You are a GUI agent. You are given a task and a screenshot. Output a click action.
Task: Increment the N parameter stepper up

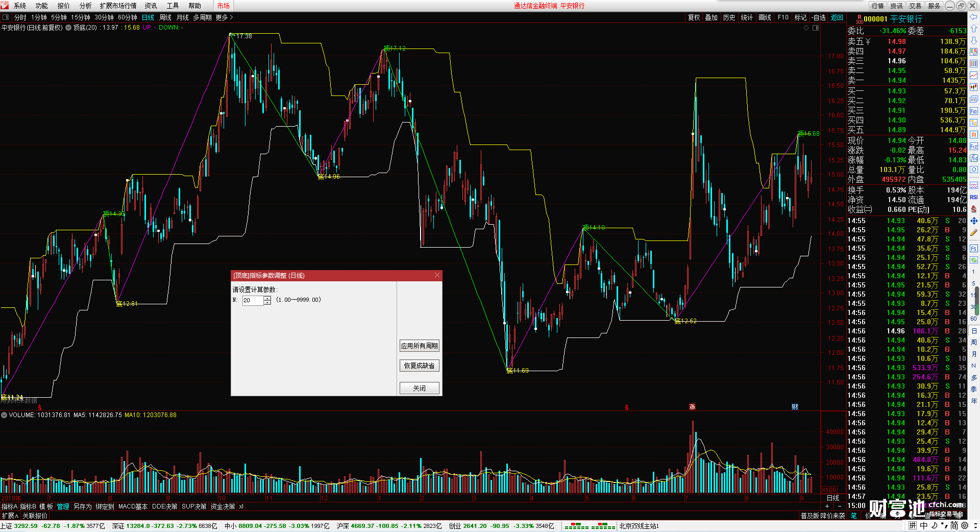(x=267, y=298)
